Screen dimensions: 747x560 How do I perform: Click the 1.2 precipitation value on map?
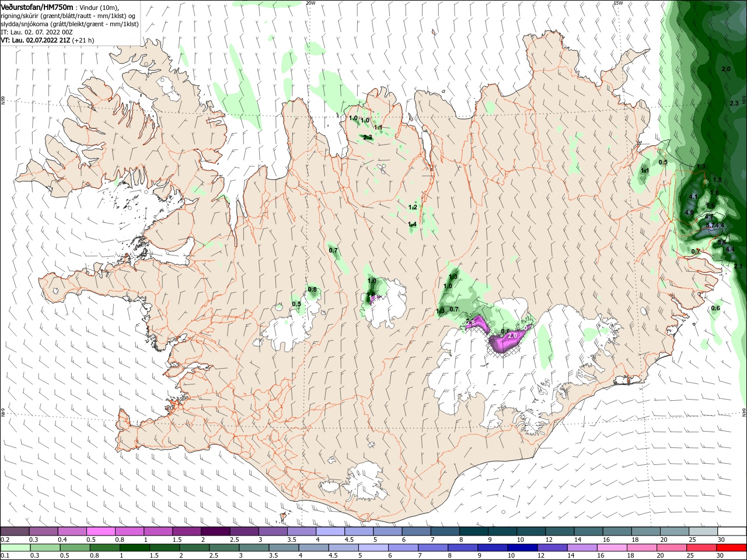(413, 208)
